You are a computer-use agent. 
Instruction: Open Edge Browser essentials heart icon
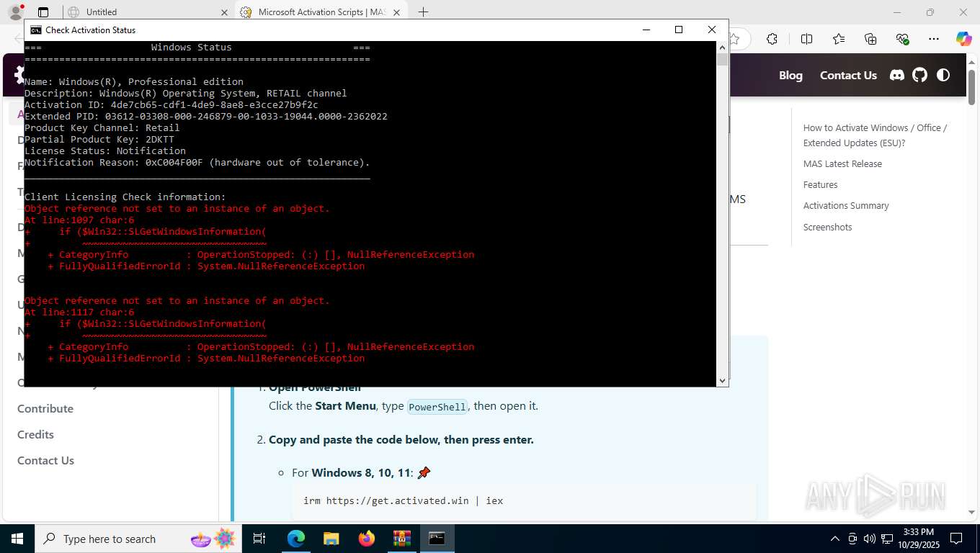pyautogui.click(x=902, y=39)
